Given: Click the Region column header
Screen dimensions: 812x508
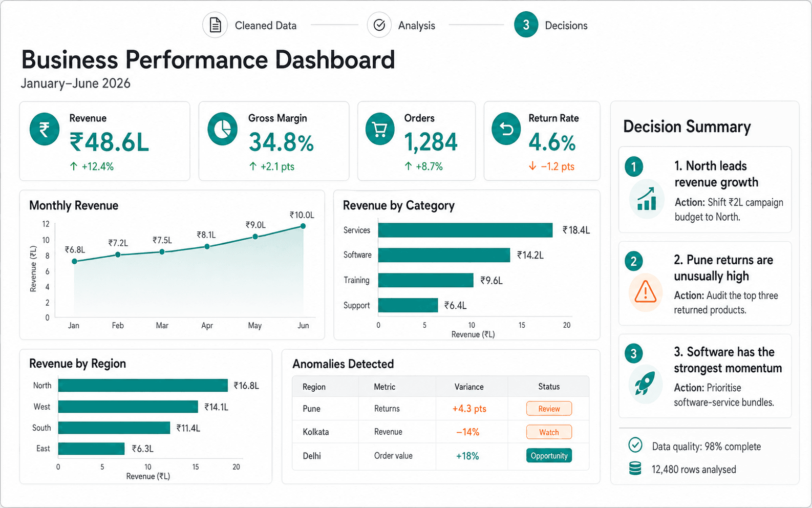Looking at the screenshot, I should point(314,387).
